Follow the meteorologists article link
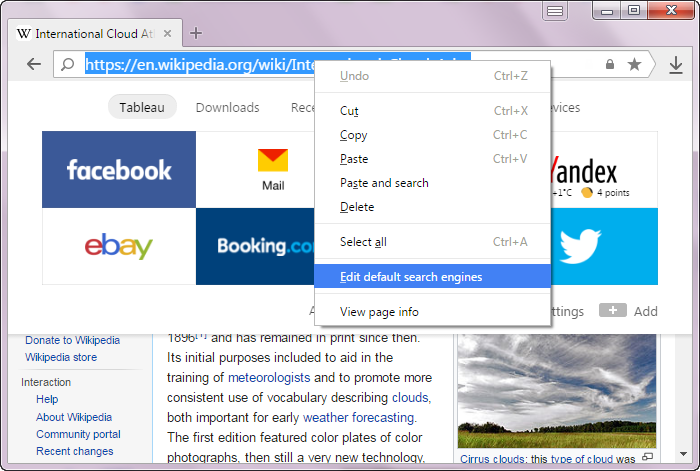This screenshot has height=471, width=700. pos(269,378)
